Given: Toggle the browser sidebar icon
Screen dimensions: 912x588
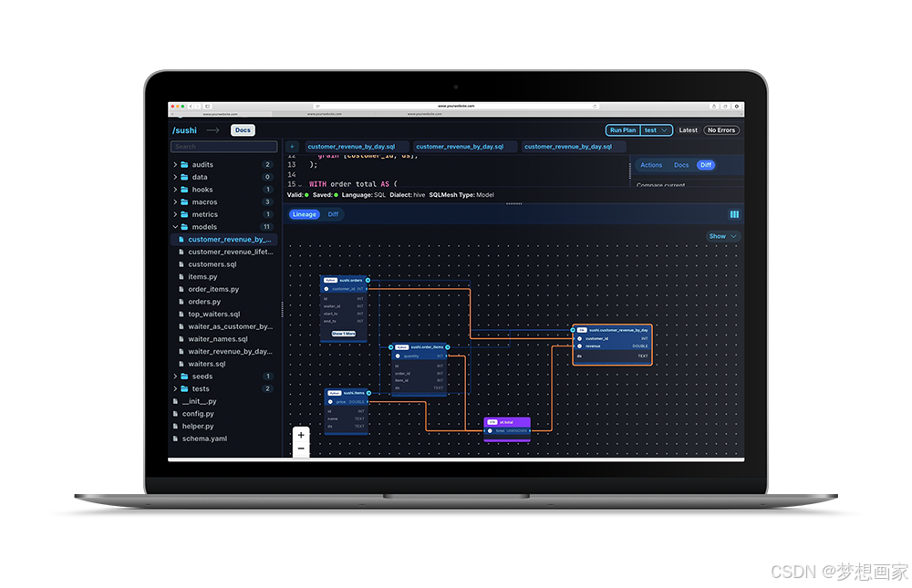Looking at the screenshot, I should 207,107.
